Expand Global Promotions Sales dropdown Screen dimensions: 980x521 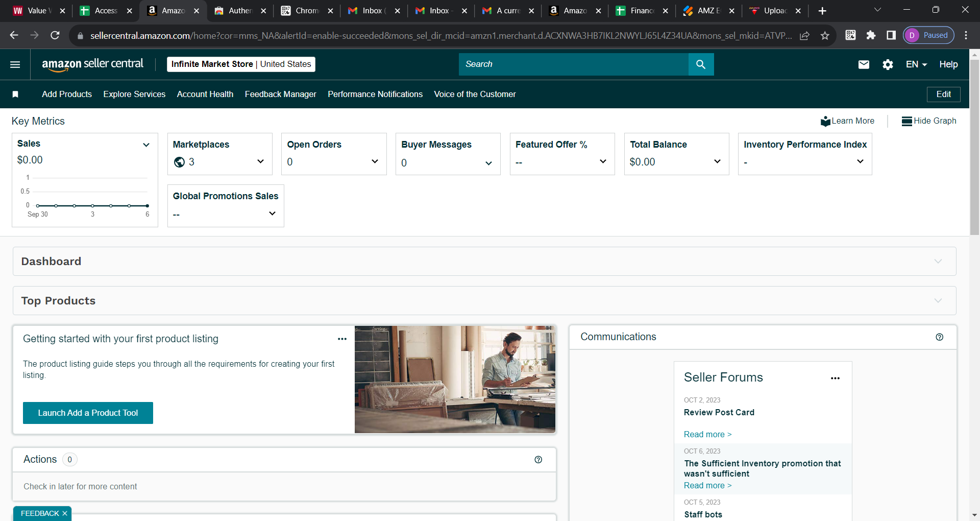click(x=272, y=214)
